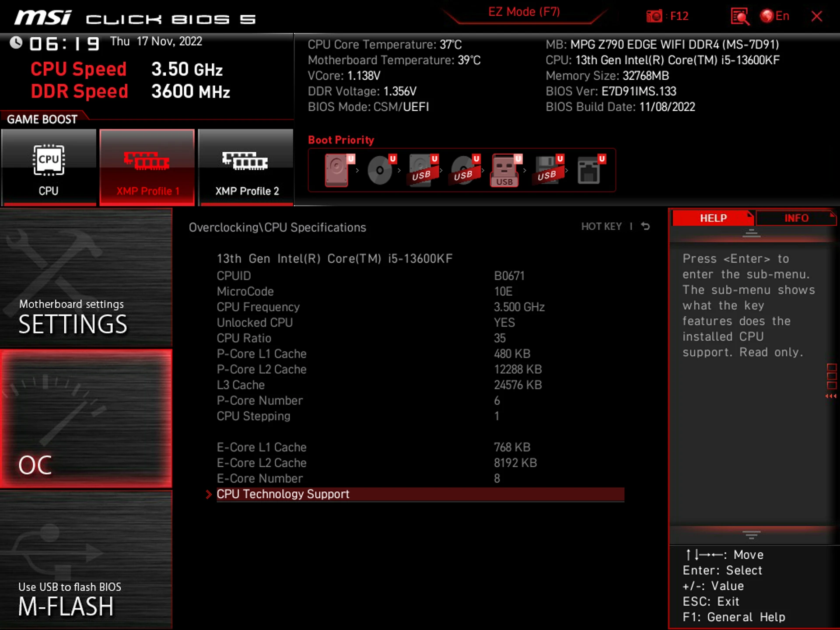Viewport: 840px width, 630px height.
Task: Select the L3 Cache row
Action: [420, 385]
